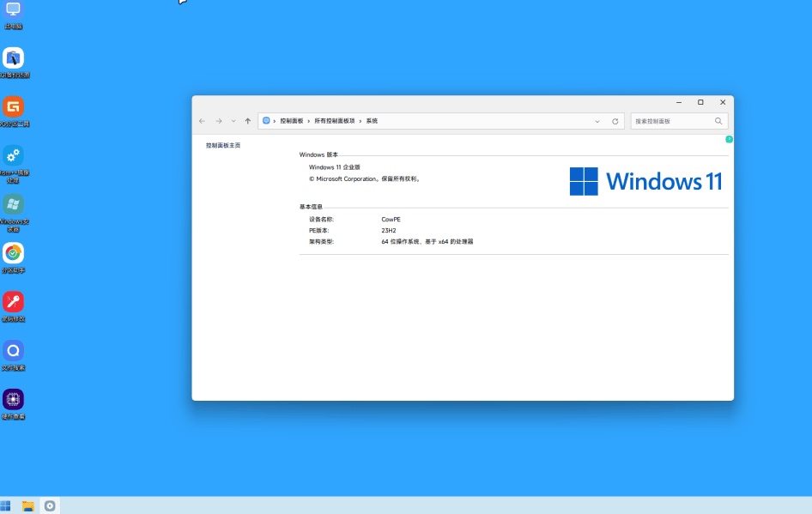This screenshot has height=514, width=812.
Task: Minimize the system window
Action: point(678,102)
